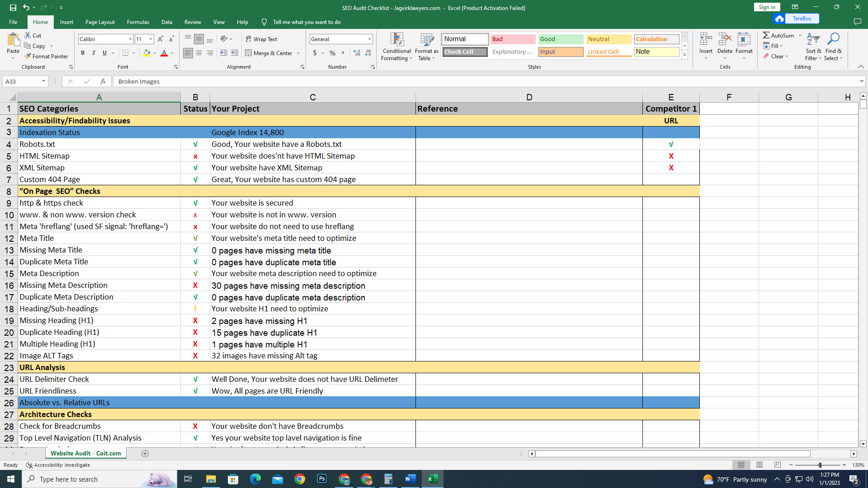Image resolution: width=868 pixels, height=488 pixels.
Task: Expand the Calibri font name dropdown
Action: click(x=130, y=39)
